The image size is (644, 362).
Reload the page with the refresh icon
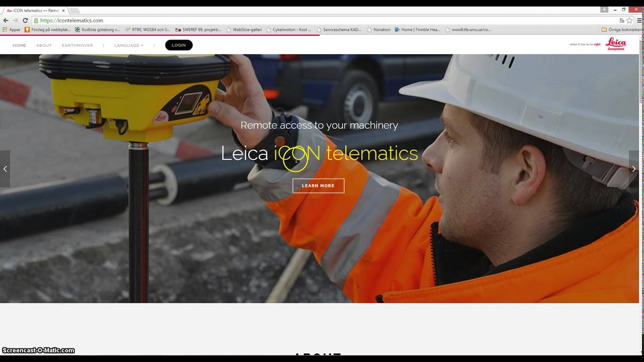coord(25,21)
